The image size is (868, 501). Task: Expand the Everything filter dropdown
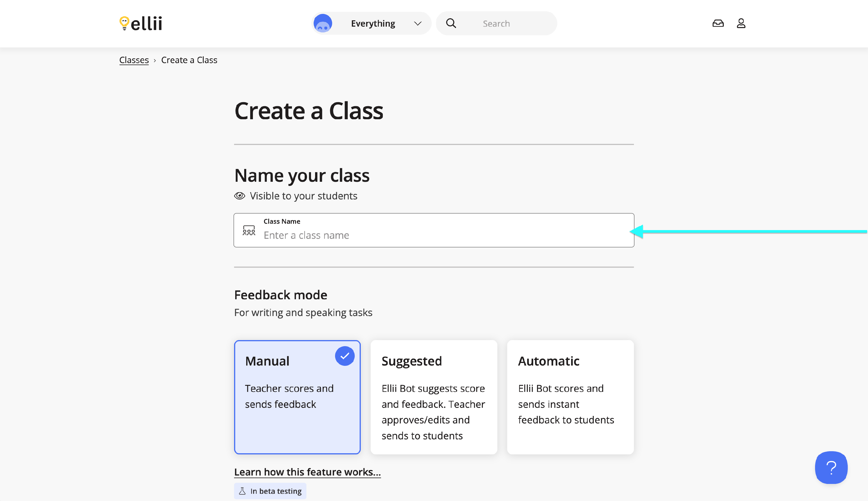[x=373, y=23]
